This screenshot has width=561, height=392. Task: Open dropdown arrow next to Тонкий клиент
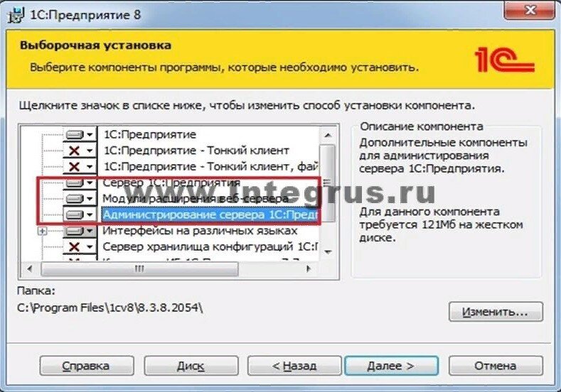click(90, 151)
